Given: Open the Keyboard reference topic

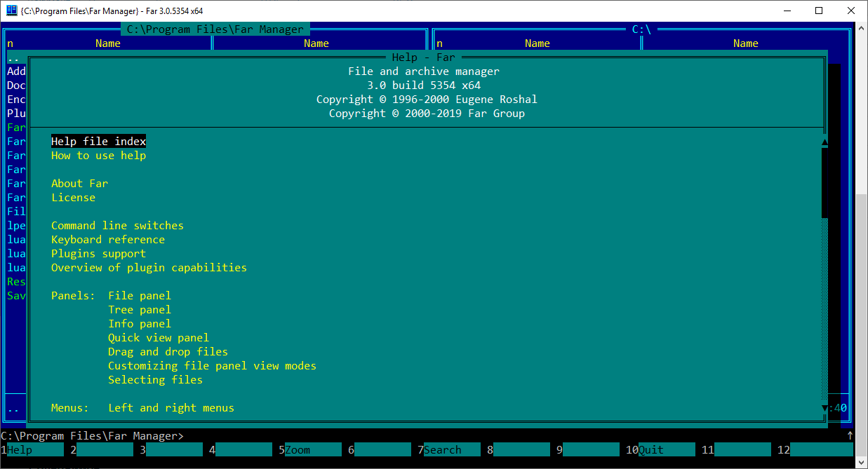Looking at the screenshot, I should (108, 240).
